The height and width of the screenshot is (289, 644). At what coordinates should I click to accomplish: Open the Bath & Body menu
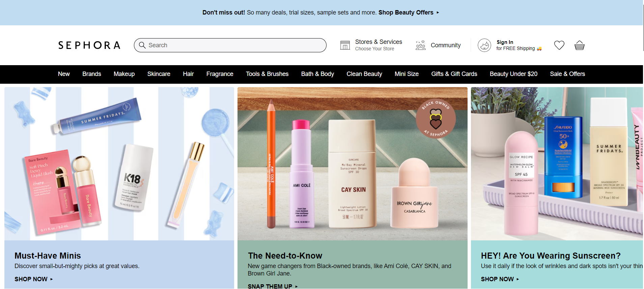tap(317, 74)
